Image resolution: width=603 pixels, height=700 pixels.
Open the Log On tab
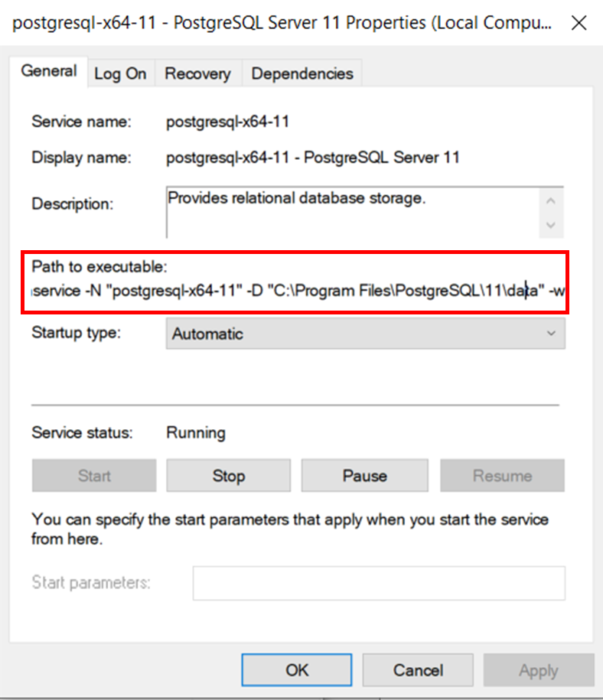120,73
